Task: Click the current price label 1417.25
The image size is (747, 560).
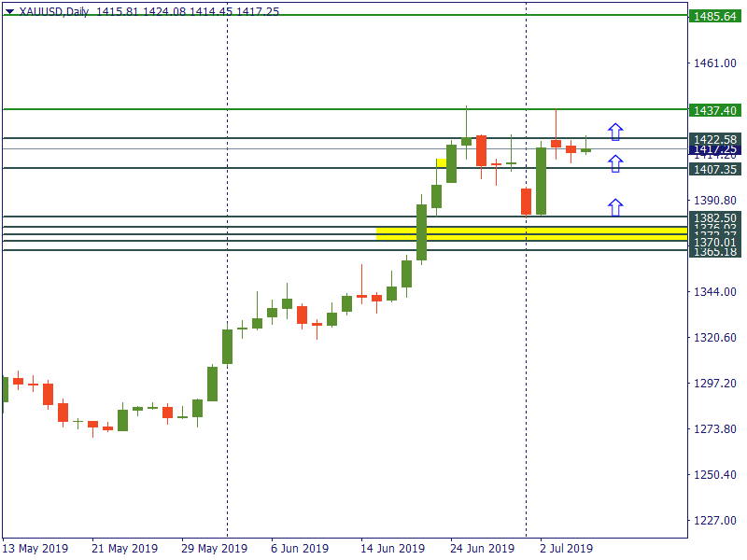Action: [x=714, y=149]
